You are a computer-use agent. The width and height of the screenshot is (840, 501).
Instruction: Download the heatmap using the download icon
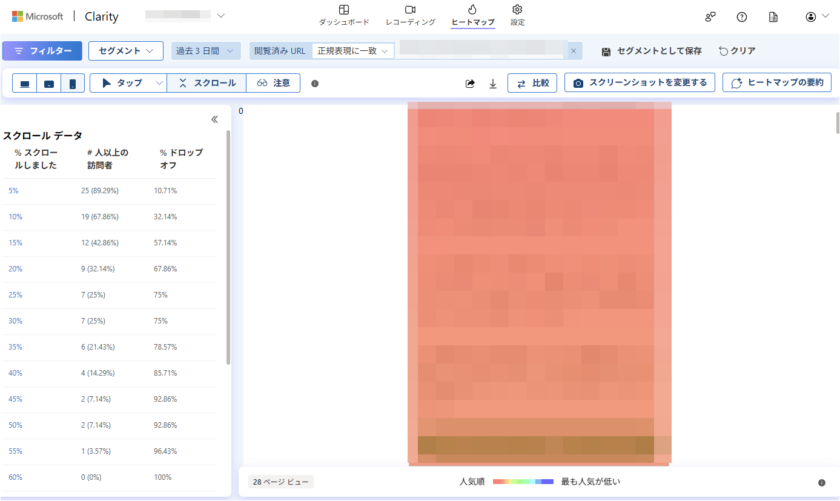(492, 84)
